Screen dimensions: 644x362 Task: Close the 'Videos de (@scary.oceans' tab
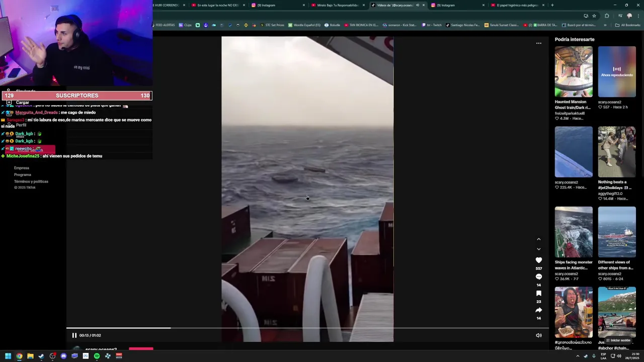tap(424, 5)
